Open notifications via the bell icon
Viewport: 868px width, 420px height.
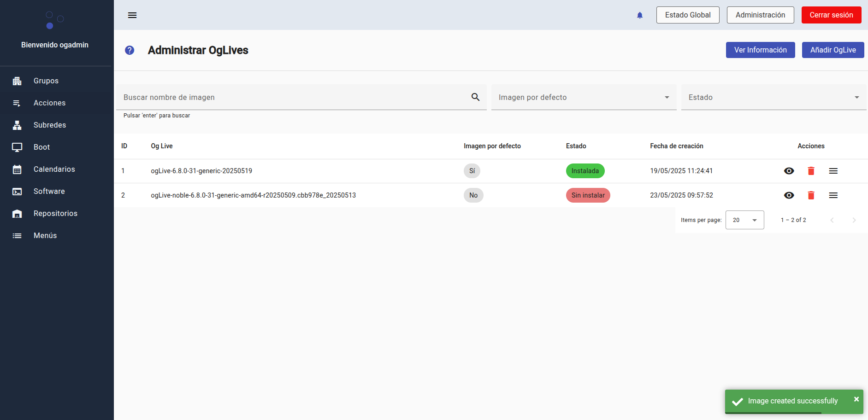640,15
